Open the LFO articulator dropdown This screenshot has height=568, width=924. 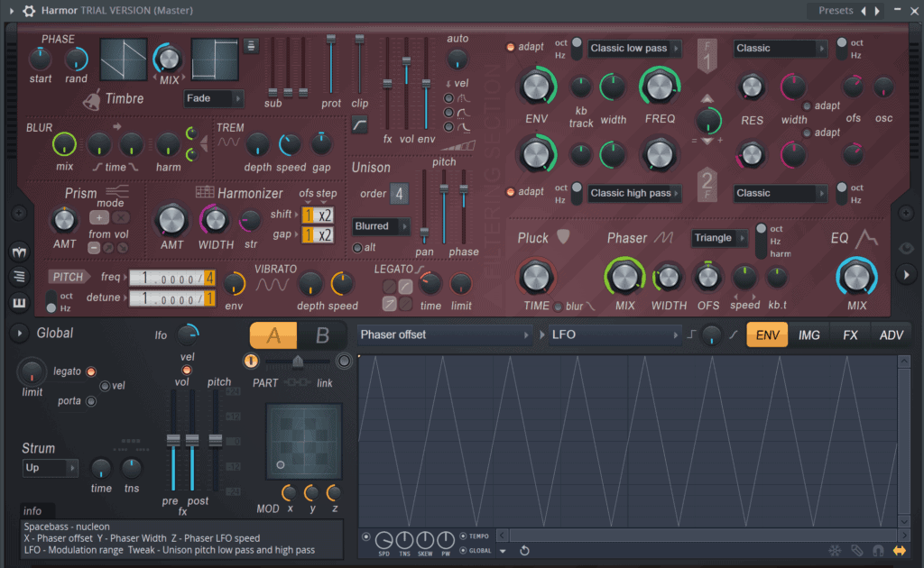(614, 334)
